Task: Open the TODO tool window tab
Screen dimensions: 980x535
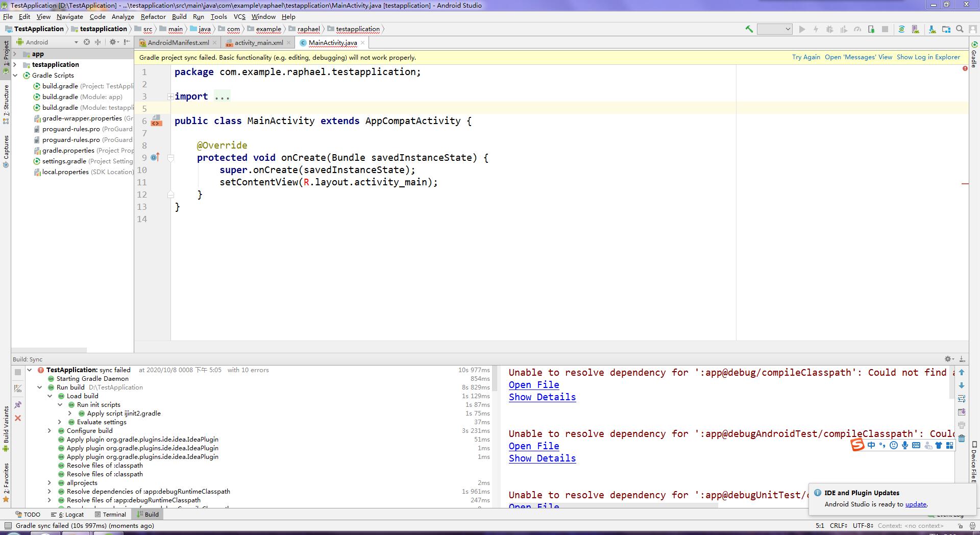Action: point(28,515)
